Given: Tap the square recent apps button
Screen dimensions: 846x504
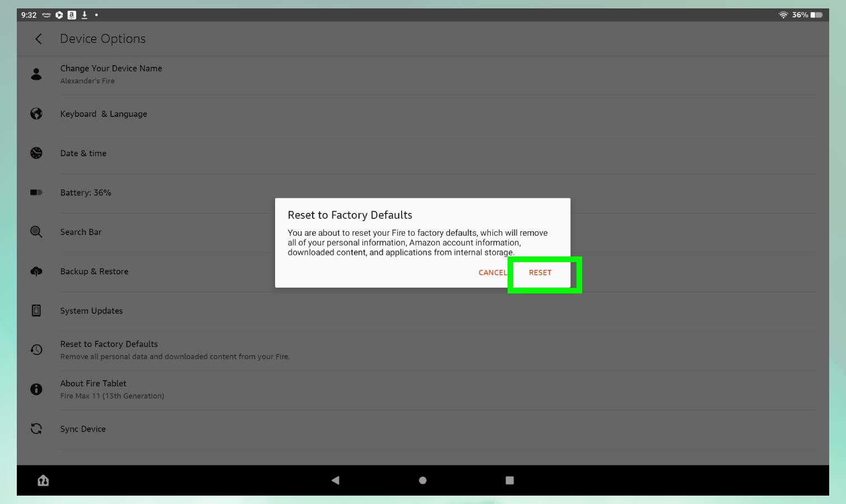Looking at the screenshot, I should [509, 480].
